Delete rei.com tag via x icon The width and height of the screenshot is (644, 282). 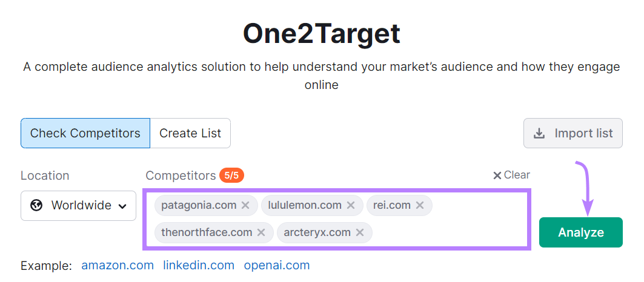pyautogui.click(x=420, y=205)
